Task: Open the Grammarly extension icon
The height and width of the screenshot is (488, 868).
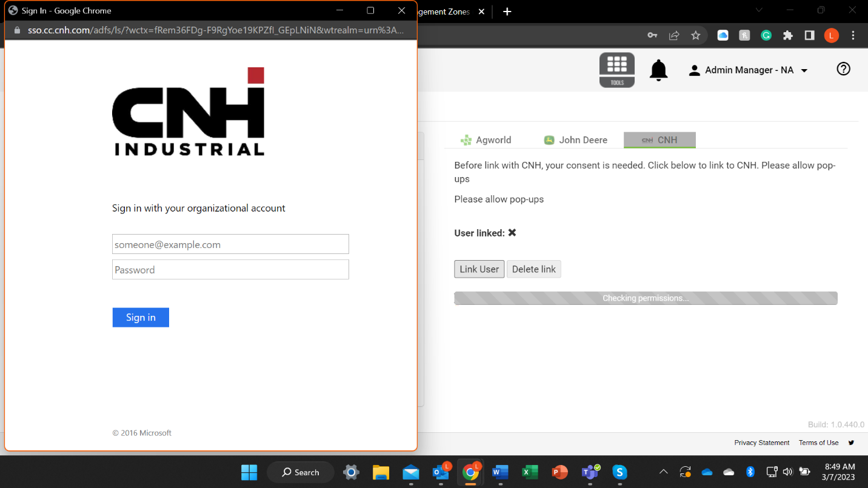Action: click(x=766, y=36)
